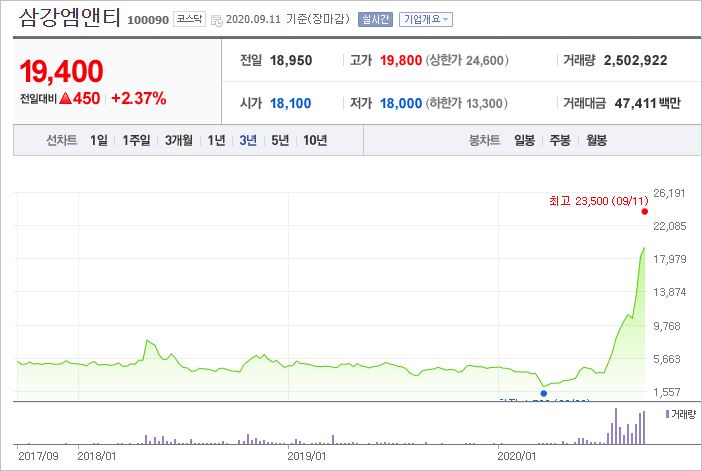
Task: Select the 3년 chart period
Action: [248, 140]
